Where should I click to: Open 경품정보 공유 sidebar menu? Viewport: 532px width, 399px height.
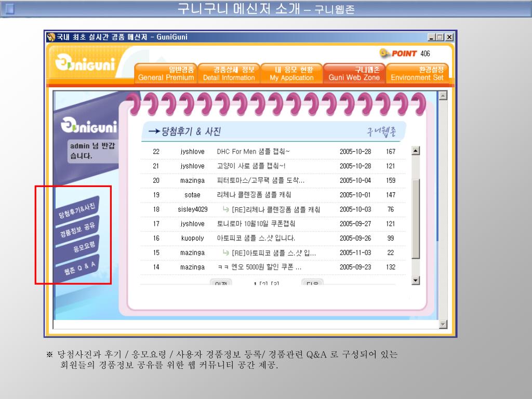click(78, 229)
